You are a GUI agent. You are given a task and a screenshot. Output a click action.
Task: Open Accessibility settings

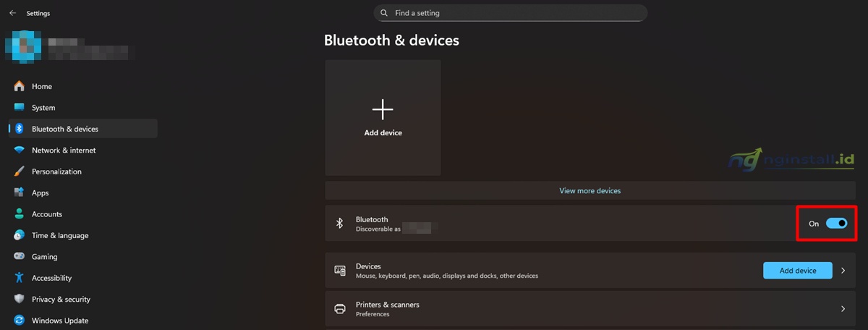pos(82,278)
